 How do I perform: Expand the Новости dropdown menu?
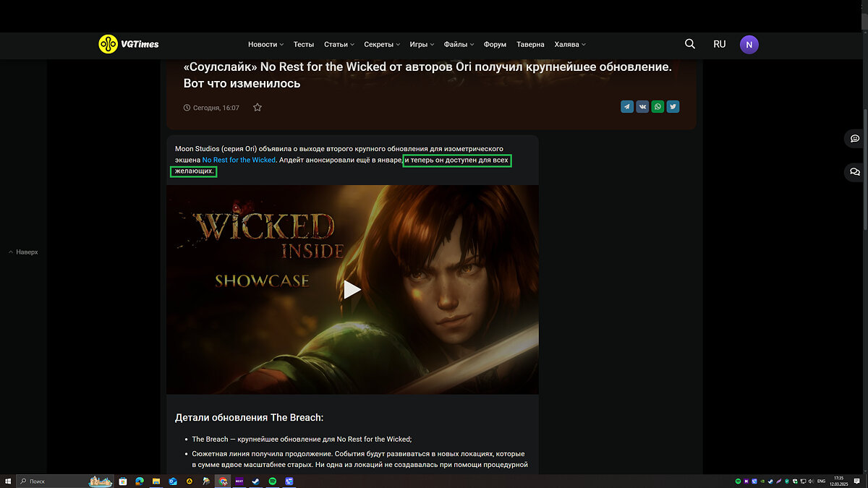point(265,44)
